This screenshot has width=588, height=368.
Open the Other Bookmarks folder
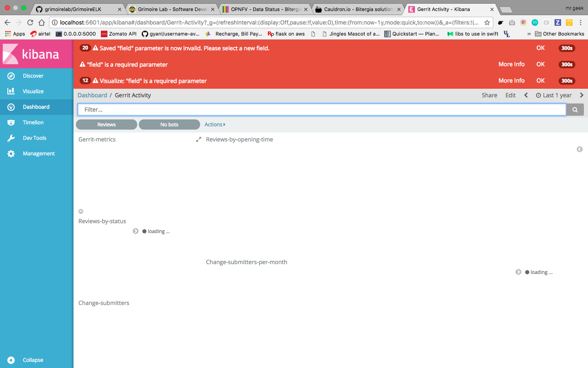(559, 34)
